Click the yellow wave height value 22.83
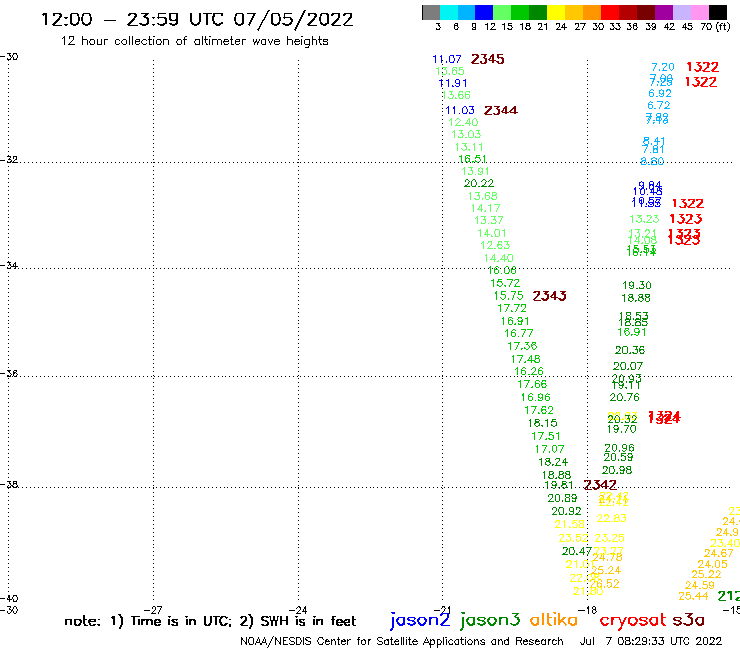The image size is (740, 650). coord(612,518)
